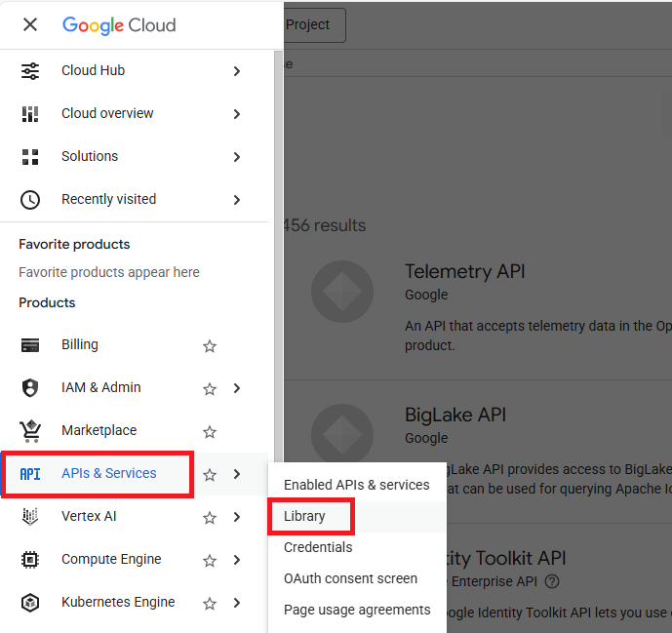Click the Cloud Hub icon
The width and height of the screenshot is (672, 633).
[30, 71]
